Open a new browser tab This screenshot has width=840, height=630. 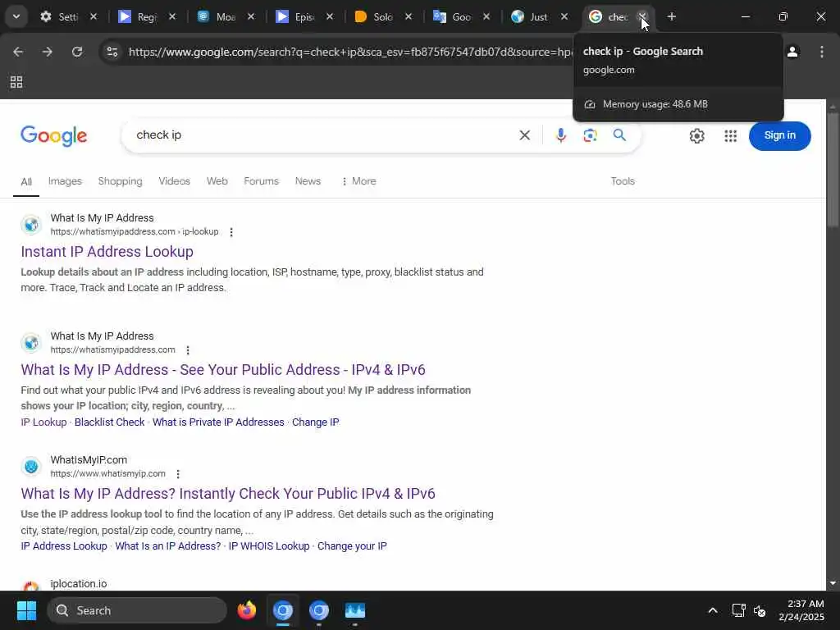point(671,16)
